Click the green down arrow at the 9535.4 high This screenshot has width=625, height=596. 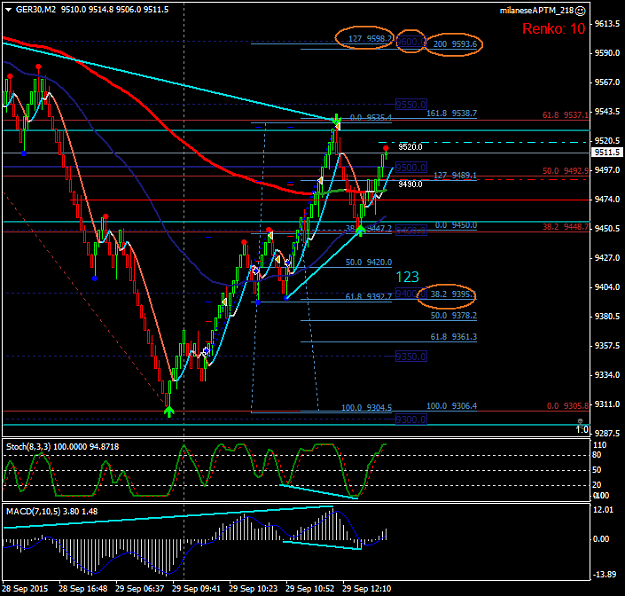(x=337, y=118)
